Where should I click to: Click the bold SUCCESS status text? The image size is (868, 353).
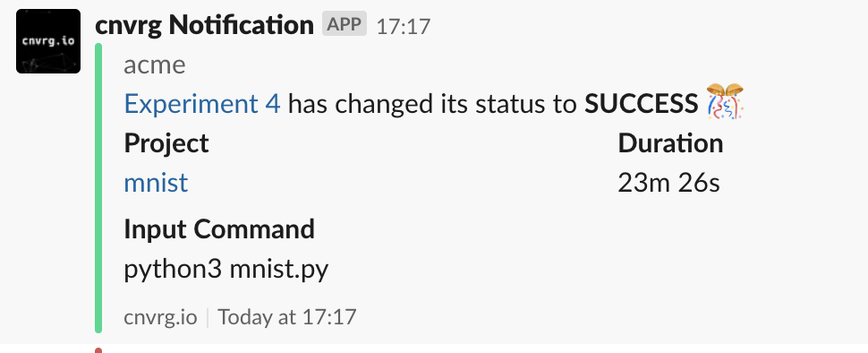pos(641,104)
